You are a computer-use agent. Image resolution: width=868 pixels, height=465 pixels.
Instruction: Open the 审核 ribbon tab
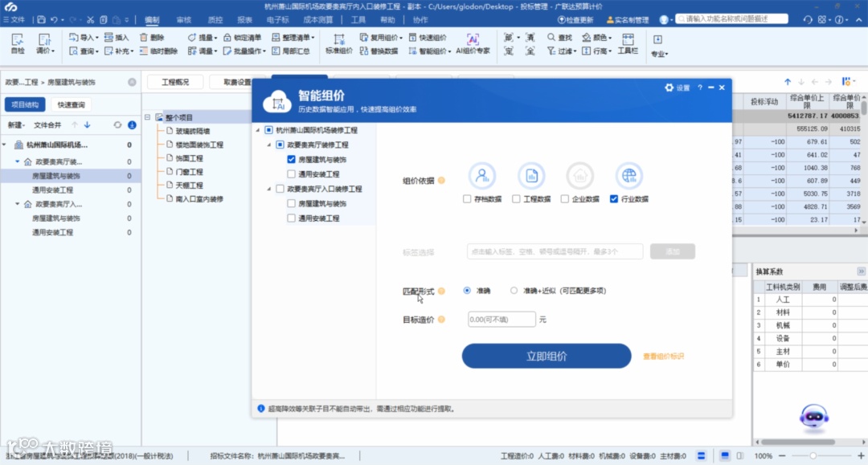coord(184,19)
